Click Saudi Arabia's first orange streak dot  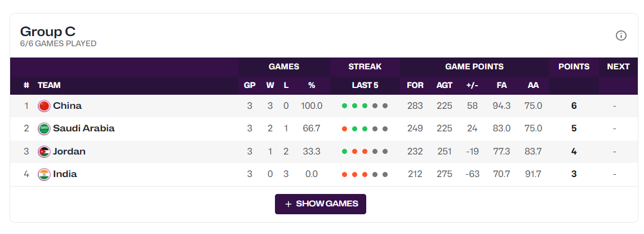344,129
